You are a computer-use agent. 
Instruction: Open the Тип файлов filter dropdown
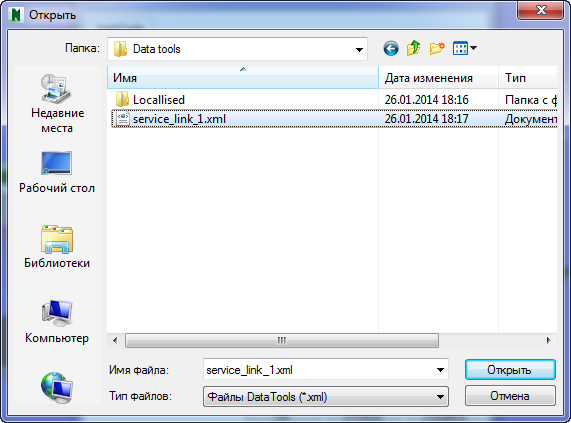click(326, 396)
